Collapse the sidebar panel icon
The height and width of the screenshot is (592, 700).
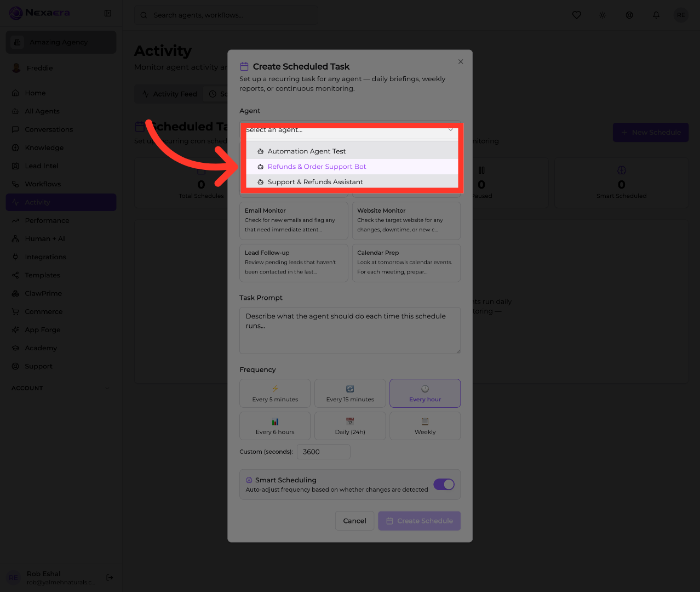(x=108, y=13)
